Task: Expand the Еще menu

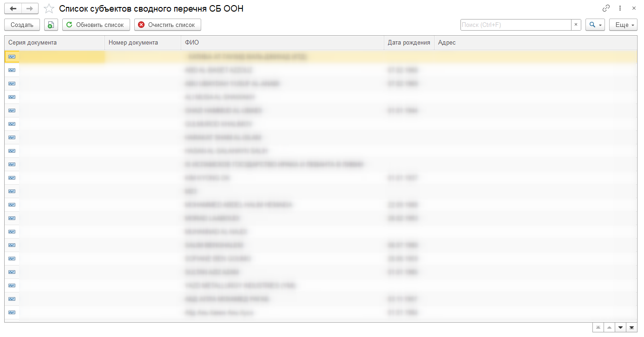Action: 623,25
